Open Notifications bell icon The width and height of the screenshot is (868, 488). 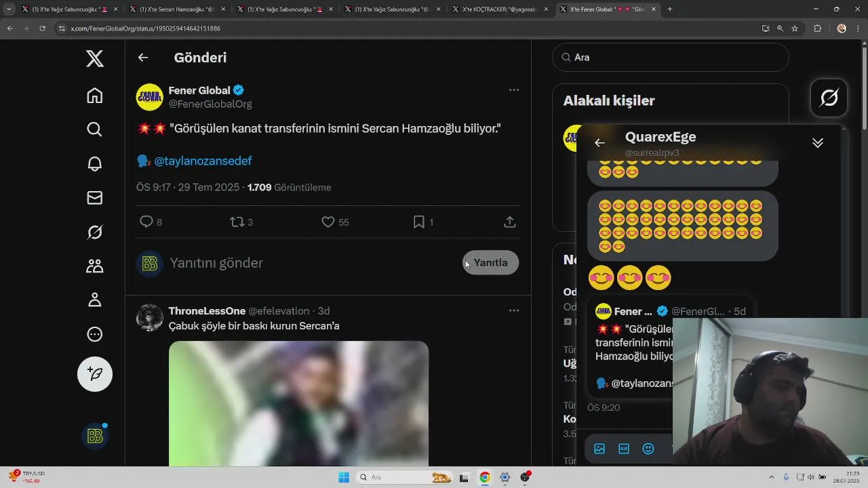coord(95,163)
